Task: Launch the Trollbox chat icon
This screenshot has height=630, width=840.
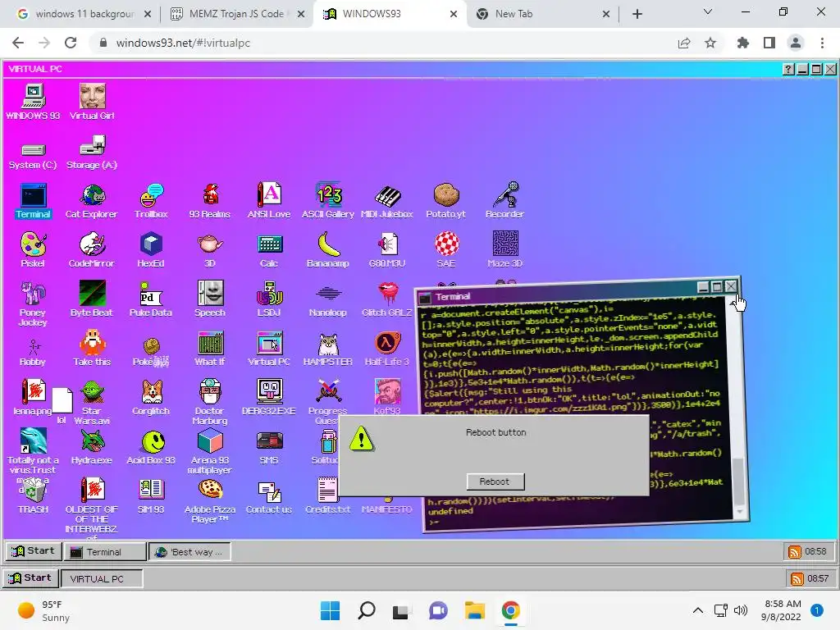Action: pyautogui.click(x=151, y=201)
